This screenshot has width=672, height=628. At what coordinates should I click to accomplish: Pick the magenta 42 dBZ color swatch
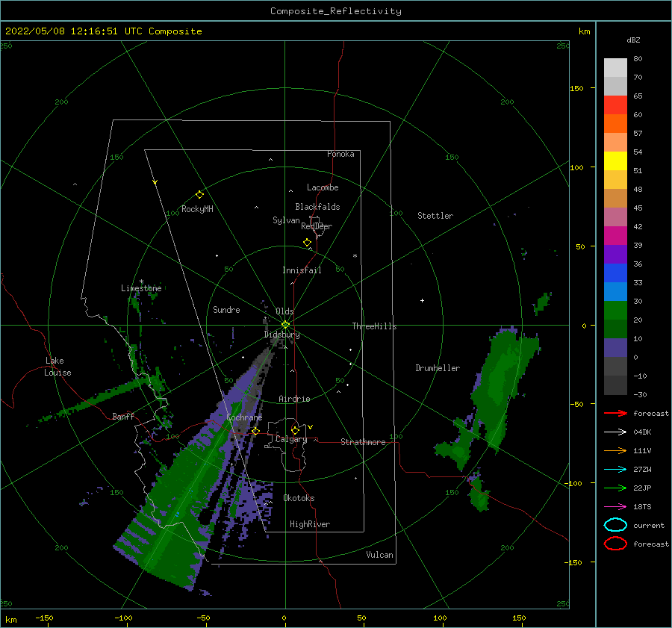tap(615, 235)
